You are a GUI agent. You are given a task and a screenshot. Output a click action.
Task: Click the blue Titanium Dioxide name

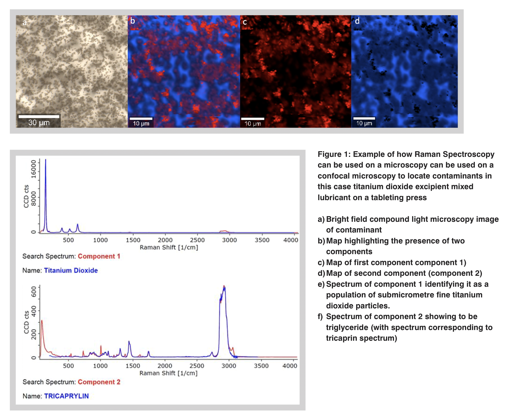pos(71,270)
